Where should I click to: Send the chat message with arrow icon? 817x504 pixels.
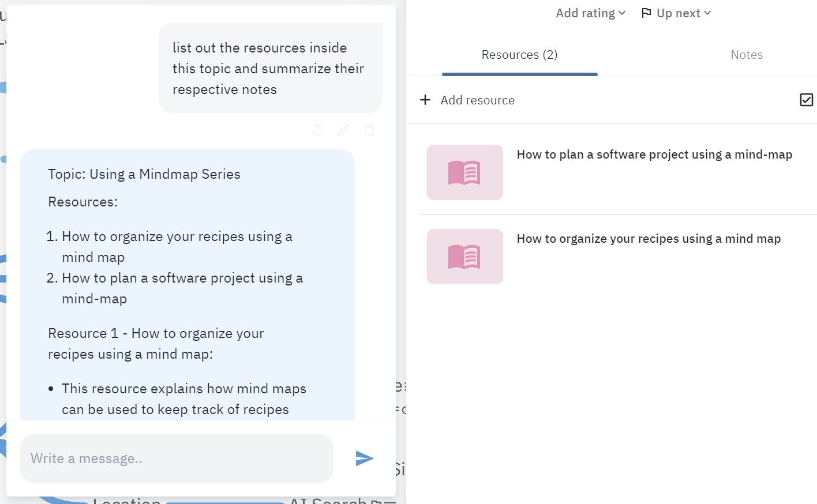coord(365,458)
